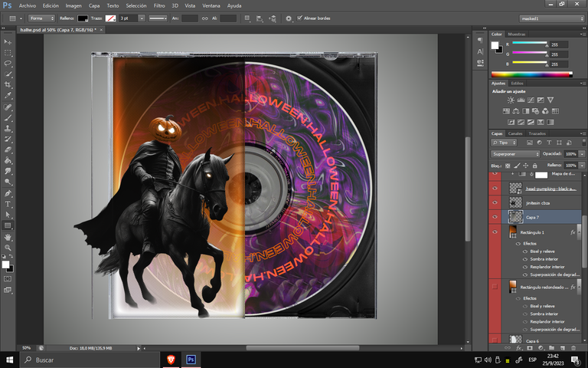Hide the Rectángulo 1 layer
Image resolution: width=588 pixels, height=368 pixels.
coord(495,232)
